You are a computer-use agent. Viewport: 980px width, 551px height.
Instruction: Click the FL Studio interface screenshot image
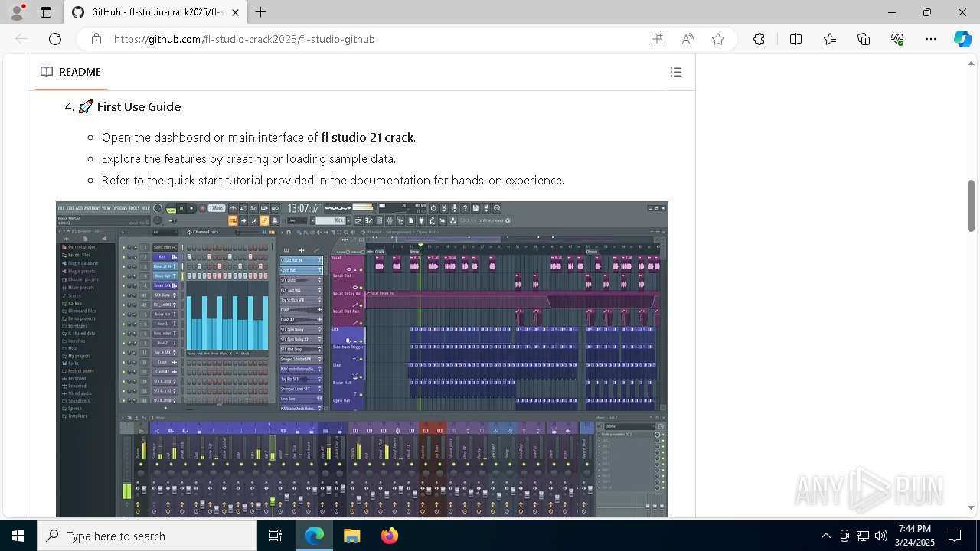[x=362, y=359]
